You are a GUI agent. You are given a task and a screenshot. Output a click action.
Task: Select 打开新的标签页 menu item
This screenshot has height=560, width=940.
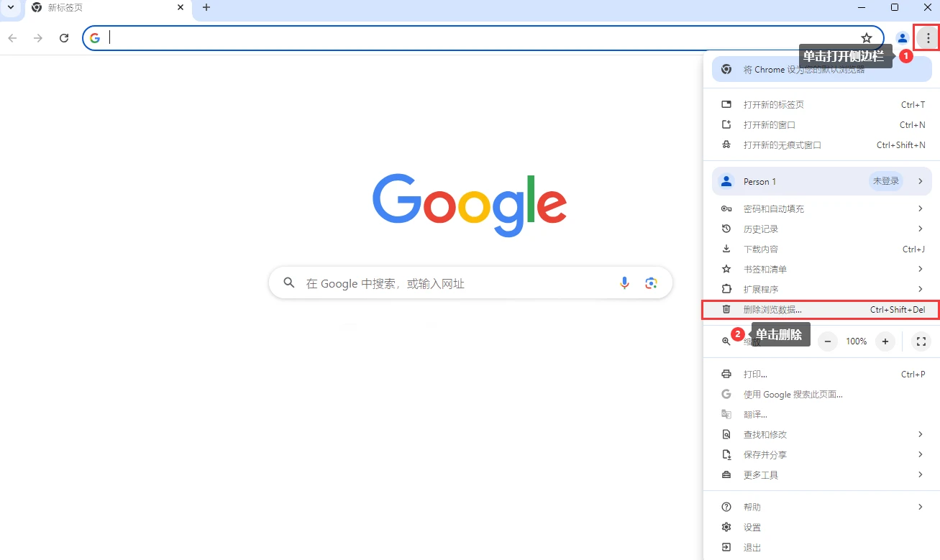(x=821, y=104)
